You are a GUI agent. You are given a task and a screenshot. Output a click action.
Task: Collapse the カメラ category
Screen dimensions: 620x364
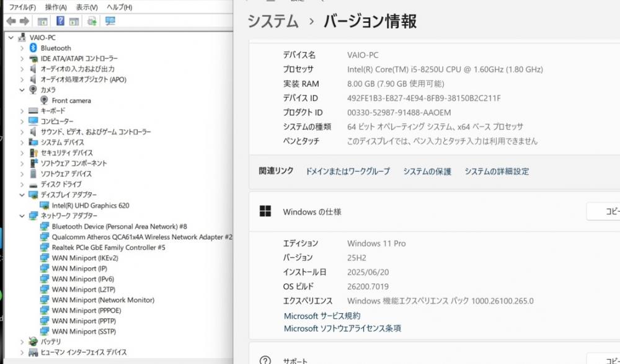(22, 90)
